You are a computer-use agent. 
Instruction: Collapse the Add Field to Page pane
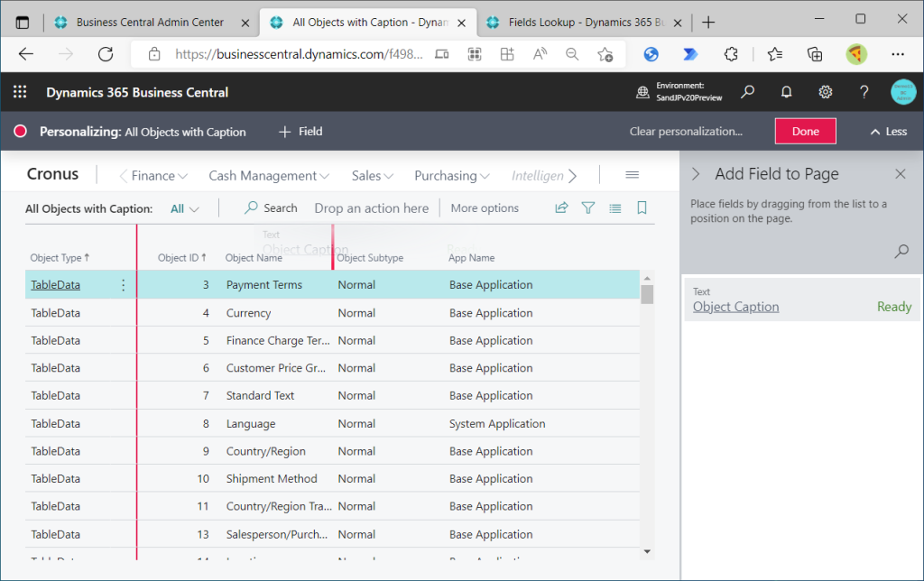(x=696, y=174)
